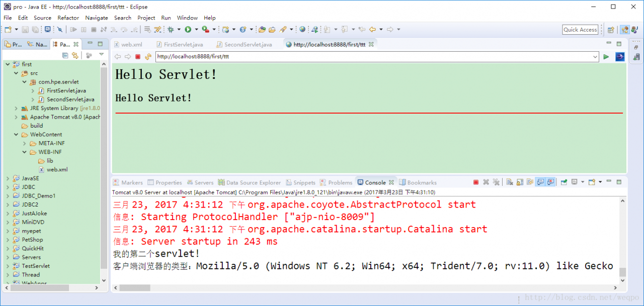Click the green Run button in main toolbar
The width and height of the screenshot is (644, 306).
pyautogui.click(x=188, y=30)
